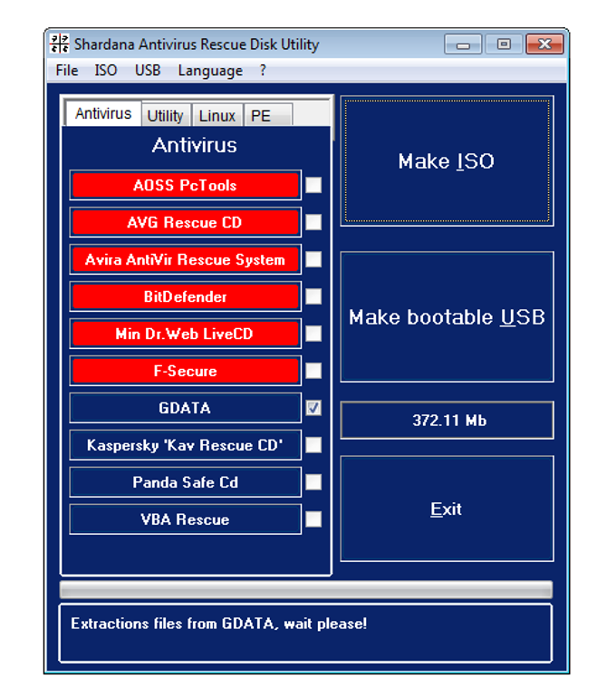Image resolution: width=616 pixels, height=698 pixels.
Task: Click the F-Secure button
Action: [185, 371]
